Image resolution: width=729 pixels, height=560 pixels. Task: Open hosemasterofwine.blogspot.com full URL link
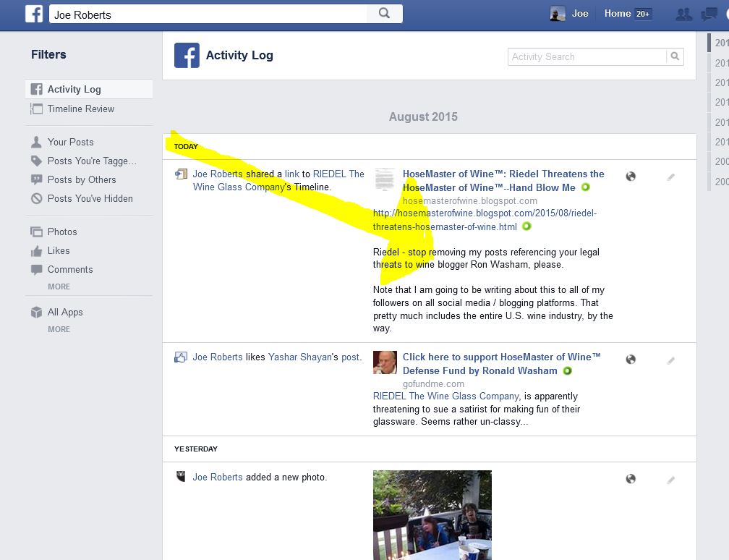485,220
